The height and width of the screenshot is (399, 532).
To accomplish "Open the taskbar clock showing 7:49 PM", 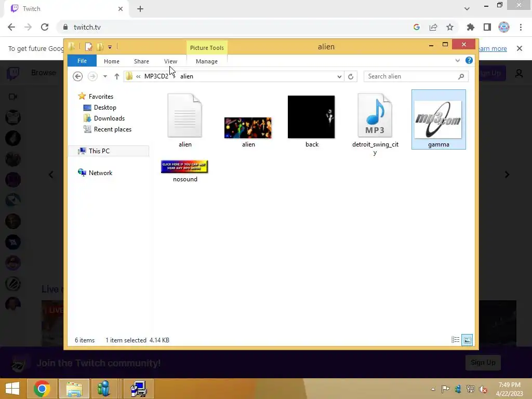I will (509, 389).
